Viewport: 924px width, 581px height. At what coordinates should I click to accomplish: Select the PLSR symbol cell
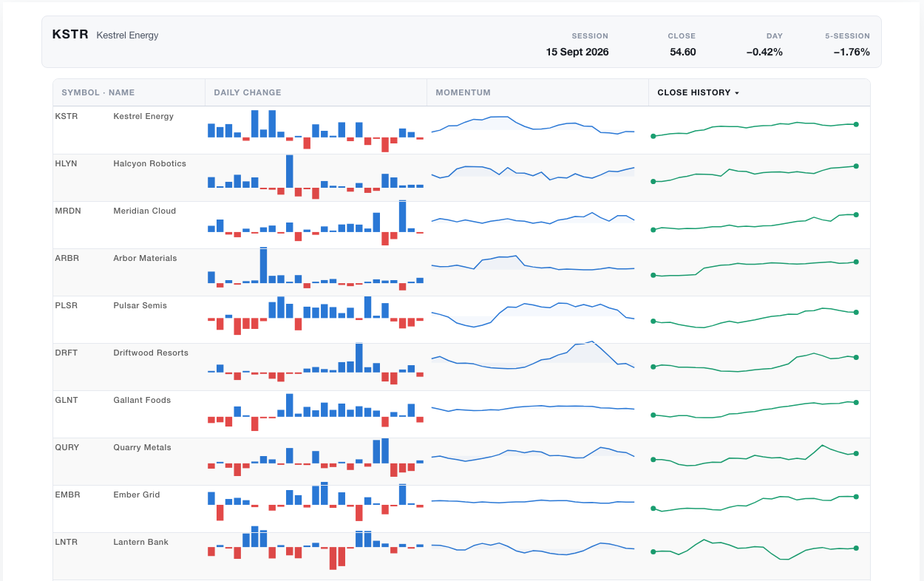[67, 305]
